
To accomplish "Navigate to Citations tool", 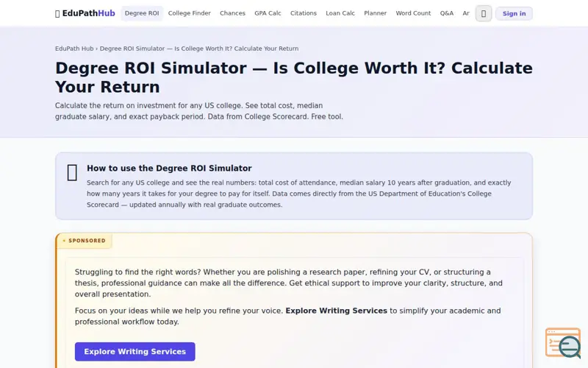I will click(x=304, y=13).
